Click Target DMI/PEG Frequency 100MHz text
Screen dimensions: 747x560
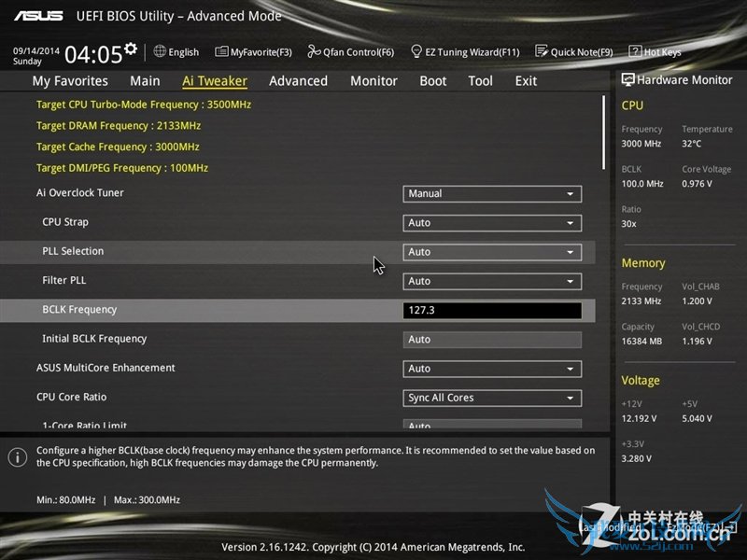pyautogui.click(x=122, y=168)
